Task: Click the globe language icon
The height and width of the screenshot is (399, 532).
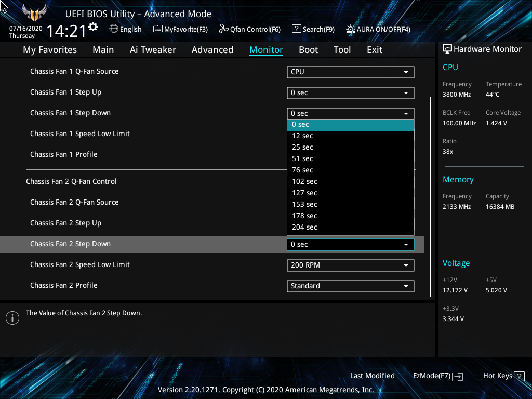Action: [x=114, y=29]
